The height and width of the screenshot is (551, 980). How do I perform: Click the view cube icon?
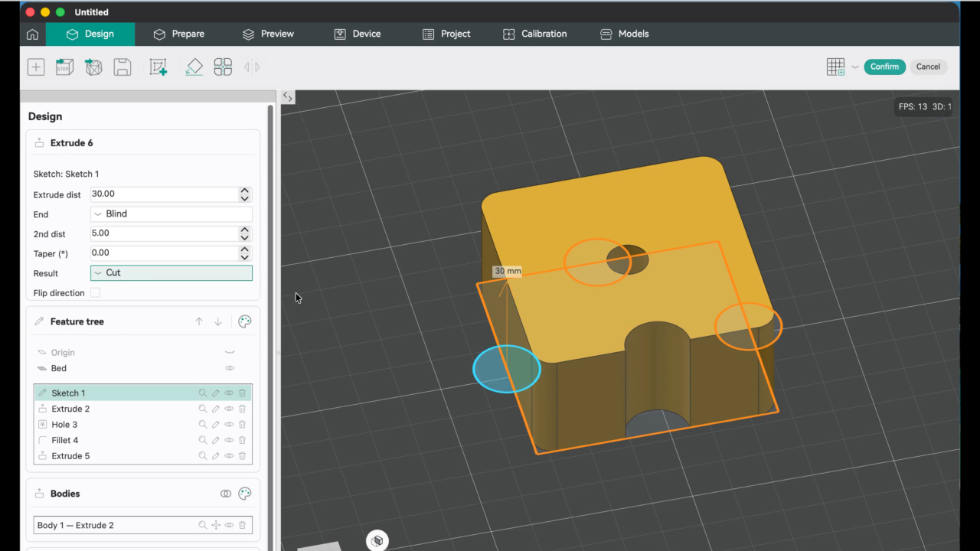tap(377, 541)
